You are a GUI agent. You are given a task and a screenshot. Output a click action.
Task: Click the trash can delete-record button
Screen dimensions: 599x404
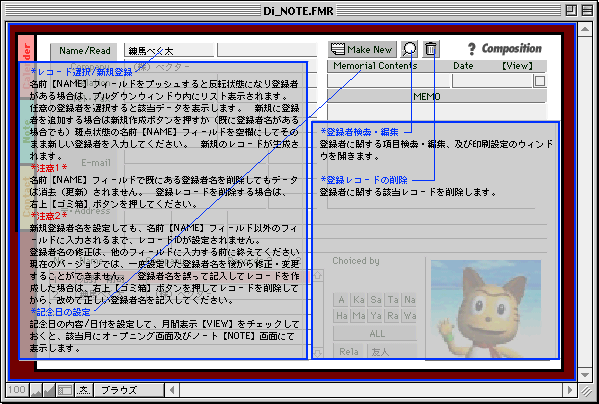[431, 49]
